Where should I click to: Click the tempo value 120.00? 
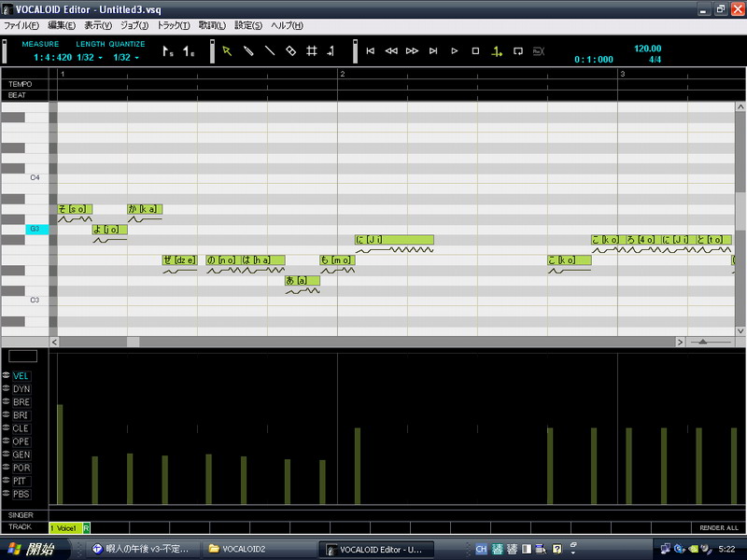click(x=647, y=49)
